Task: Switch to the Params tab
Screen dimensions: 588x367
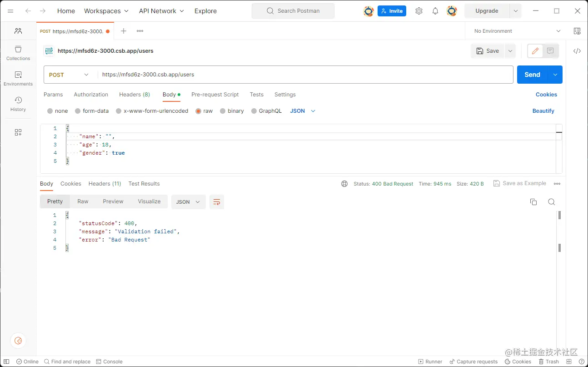Action: (53, 95)
